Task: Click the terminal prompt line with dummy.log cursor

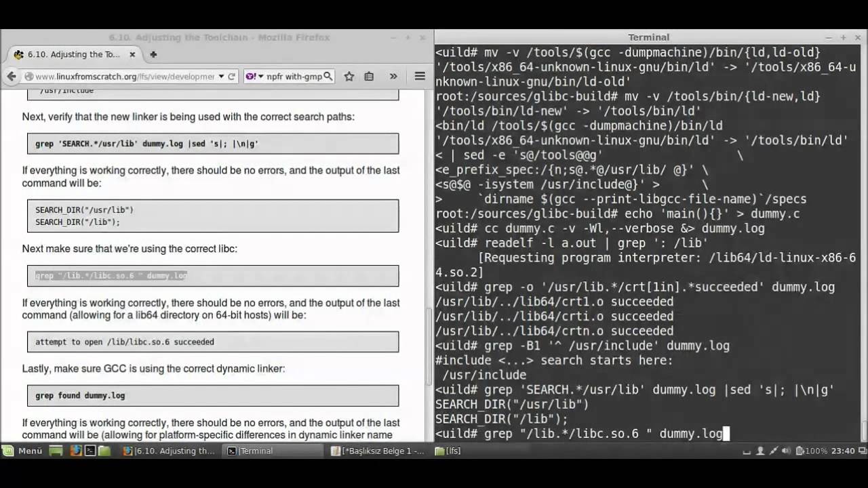Action: tap(583, 434)
